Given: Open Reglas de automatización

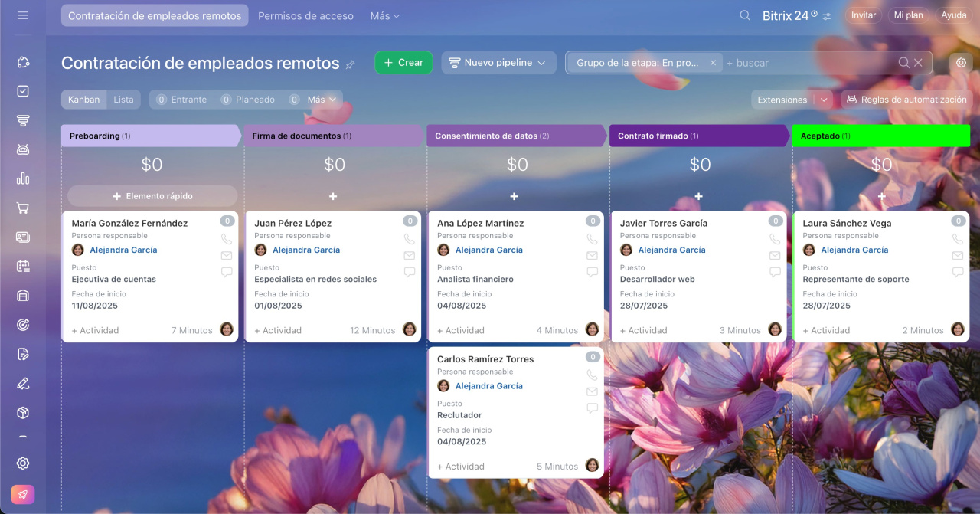Looking at the screenshot, I should click(906, 100).
